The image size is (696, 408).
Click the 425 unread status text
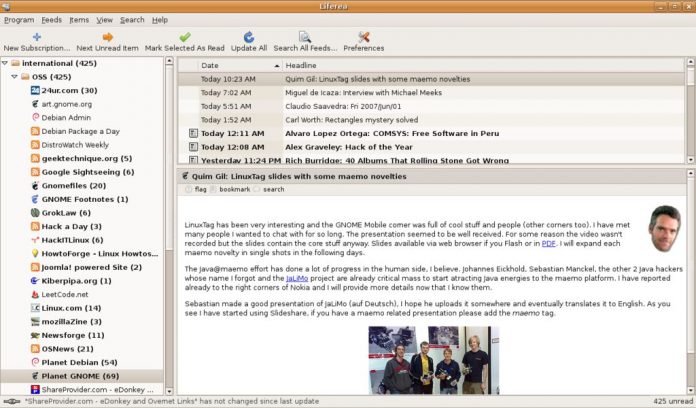click(672, 401)
